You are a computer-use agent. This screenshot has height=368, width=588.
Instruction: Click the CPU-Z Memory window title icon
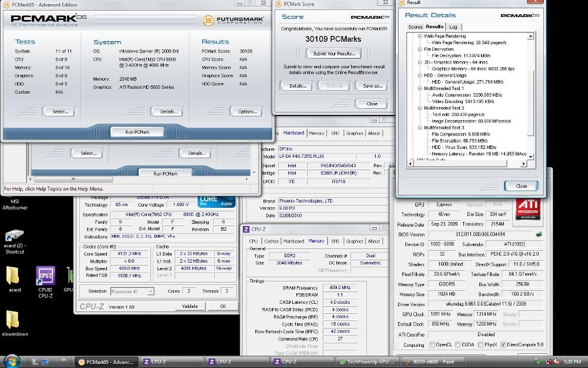[246, 229]
